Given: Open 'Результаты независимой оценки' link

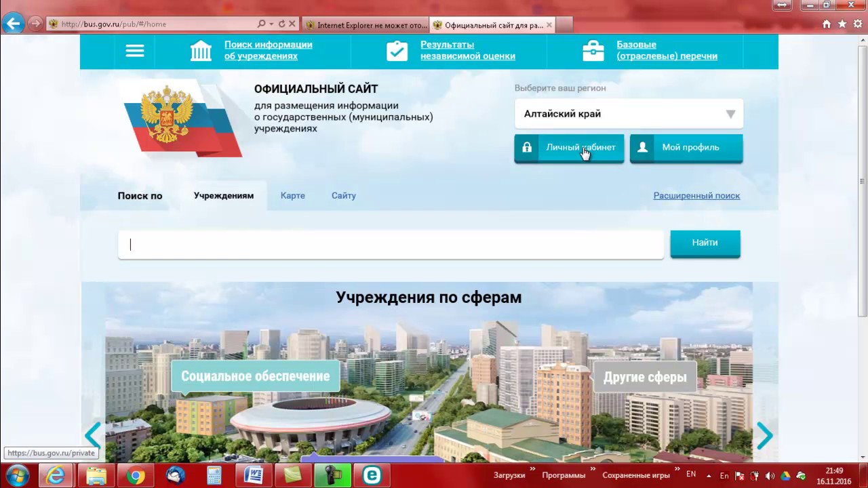Looking at the screenshot, I should (468, 50).
